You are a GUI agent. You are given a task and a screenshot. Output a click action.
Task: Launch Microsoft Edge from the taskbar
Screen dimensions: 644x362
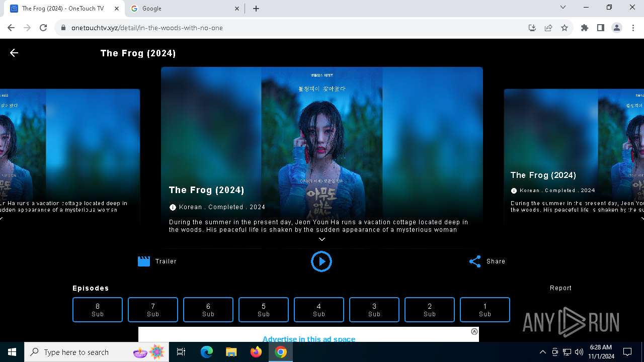(x=207, y=352)
